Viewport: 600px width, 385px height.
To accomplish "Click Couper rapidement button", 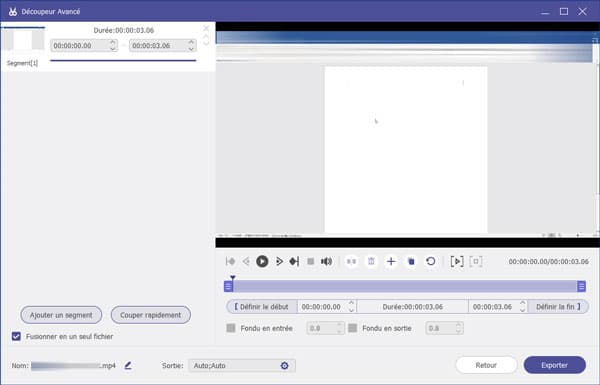I will pyautogui.click(x=151, y=315).
